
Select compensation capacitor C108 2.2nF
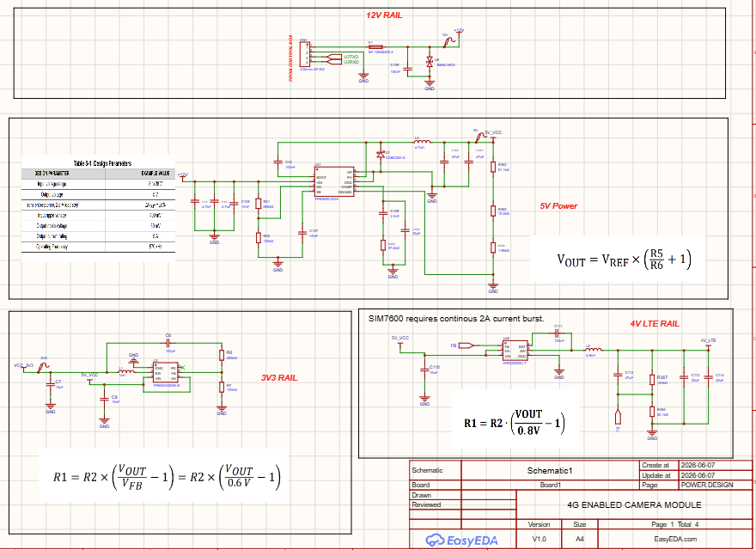(x=383, y=212)
